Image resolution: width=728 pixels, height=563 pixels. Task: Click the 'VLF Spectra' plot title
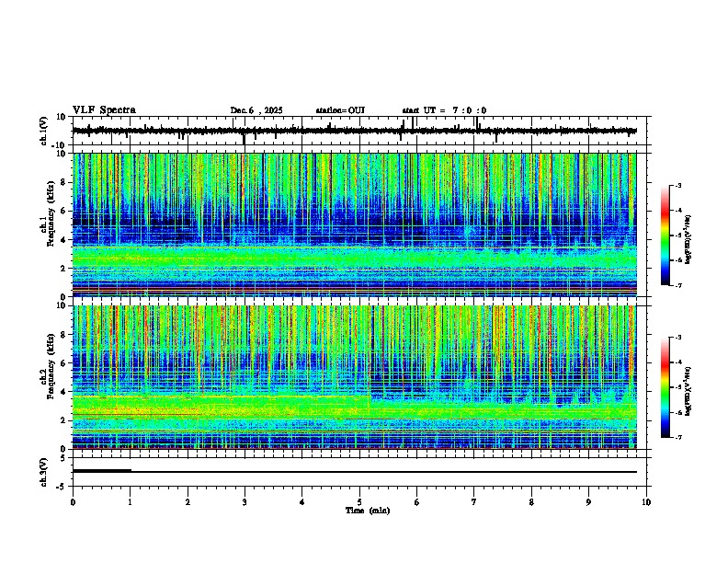click(104, 109)
